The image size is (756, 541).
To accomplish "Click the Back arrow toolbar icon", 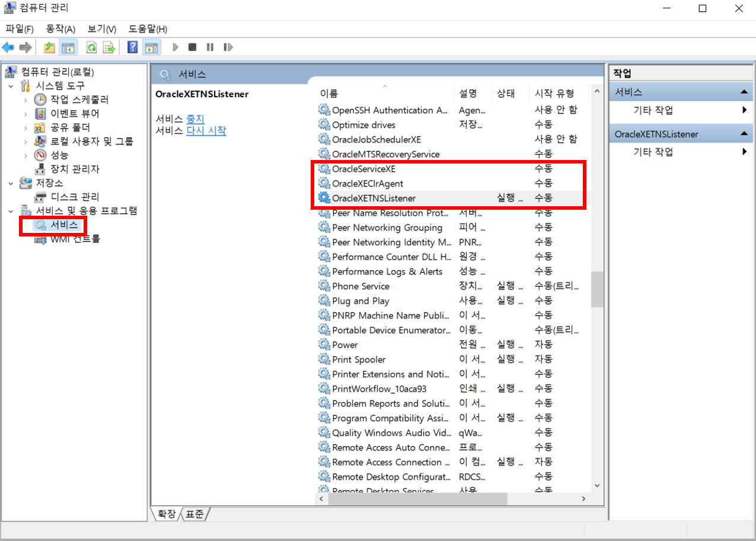I will [x=8, y=47].
